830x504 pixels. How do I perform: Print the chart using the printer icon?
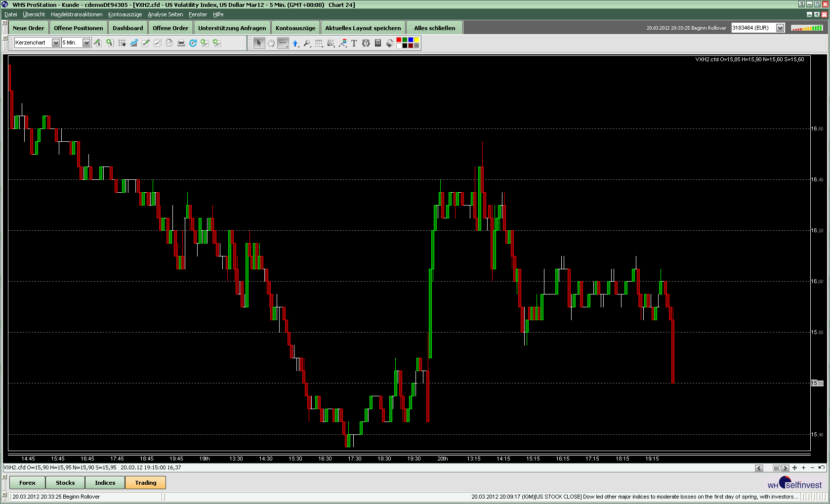tap(181, 43)
